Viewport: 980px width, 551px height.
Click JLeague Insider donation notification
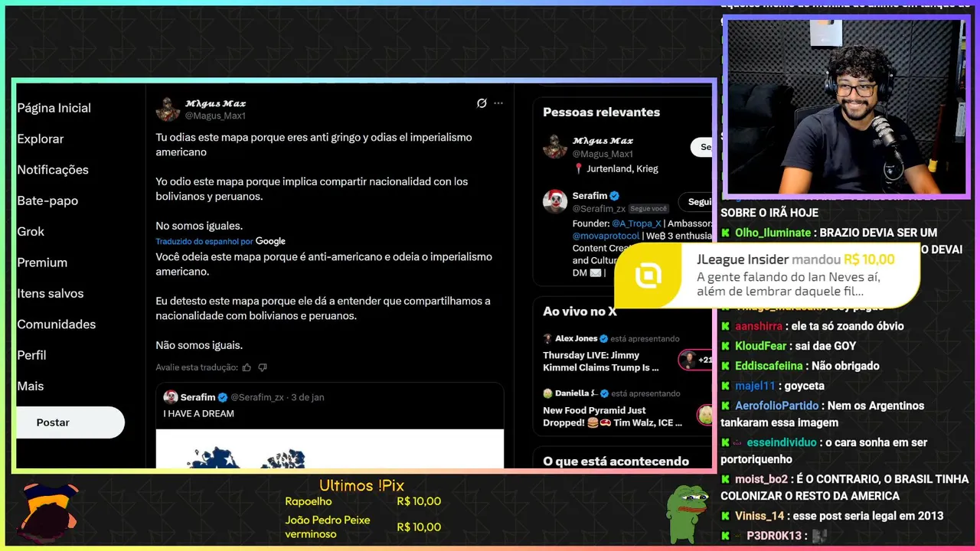[767, 275]
